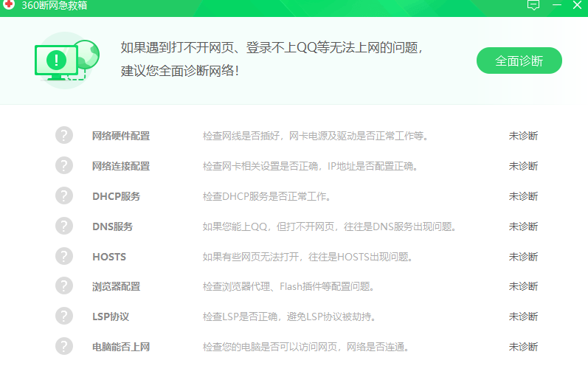
Task: Select the HOSTS item label
Action: 109,257
